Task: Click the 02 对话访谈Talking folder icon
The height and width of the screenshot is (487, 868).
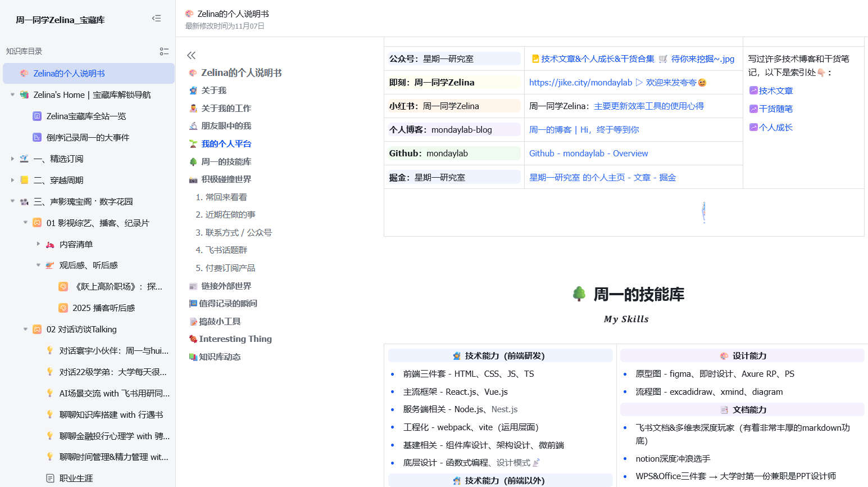Action: pyautogui.click(x=37, y=330)
